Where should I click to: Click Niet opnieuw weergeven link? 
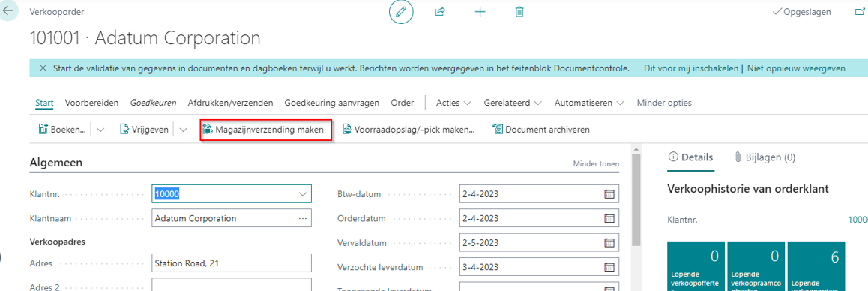click(796, 68)
